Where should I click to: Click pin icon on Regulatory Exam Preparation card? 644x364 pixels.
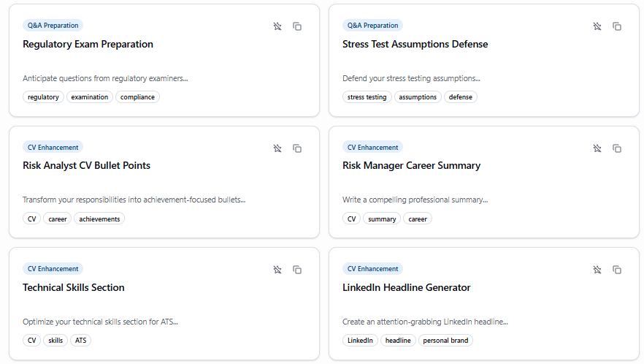click(x=277, y=26)
